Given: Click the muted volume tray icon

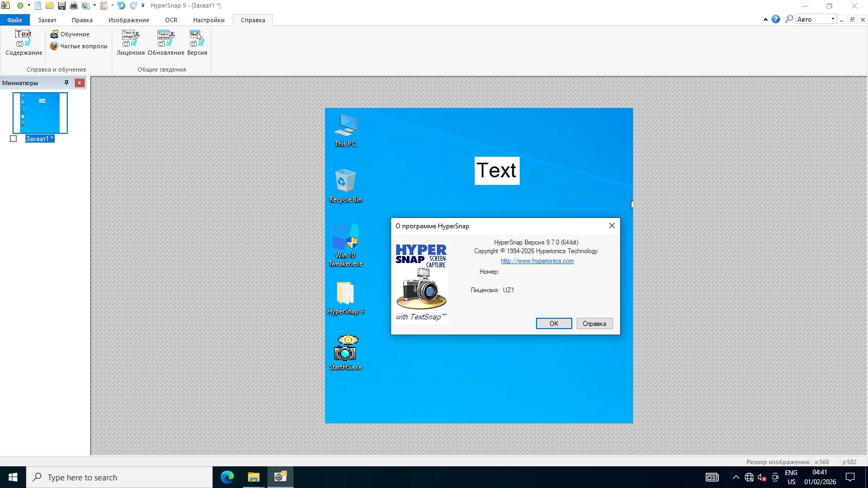Looking at the screenshot, I should [x=762, y=477].
